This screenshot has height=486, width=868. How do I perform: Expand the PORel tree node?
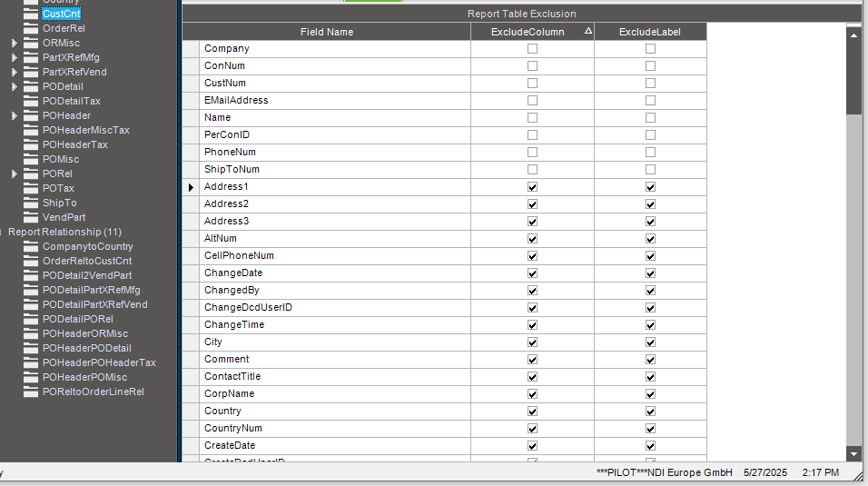coord(15,174)
